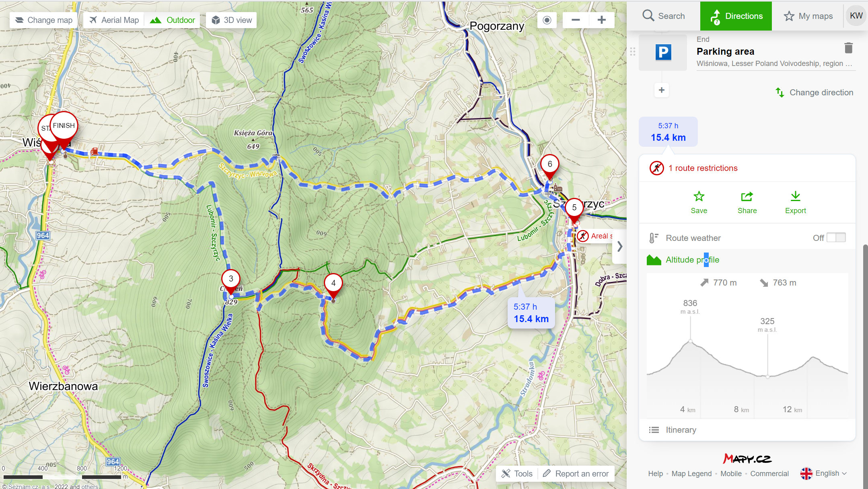Click the map zoom out minus icon
The width and height of the screenshot is (868, 489).
click(x=576, y=20)
